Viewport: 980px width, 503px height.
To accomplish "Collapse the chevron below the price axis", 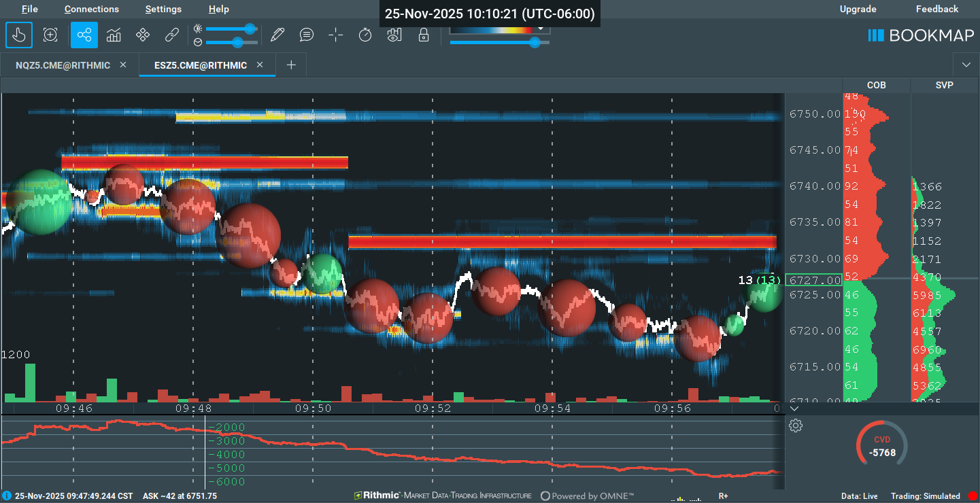I will pyautogui.click(x=795, y=408).
